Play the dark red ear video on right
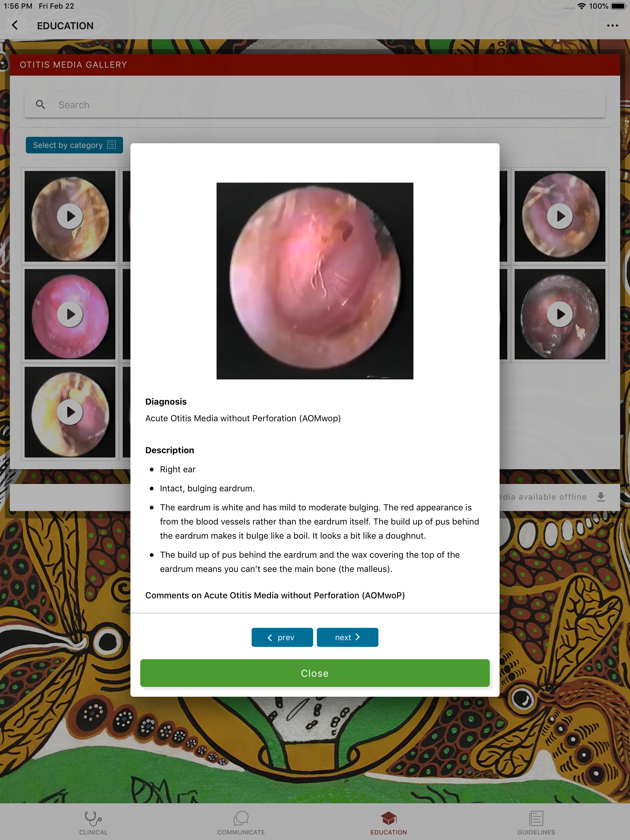This screenshot has height=840, width=630. pos(560,314)
